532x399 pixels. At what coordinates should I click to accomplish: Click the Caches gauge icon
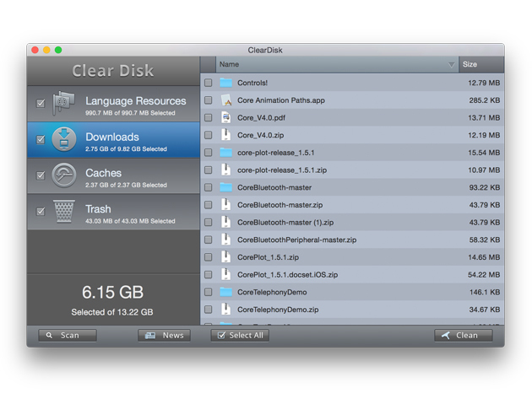(x=64, y=175)
